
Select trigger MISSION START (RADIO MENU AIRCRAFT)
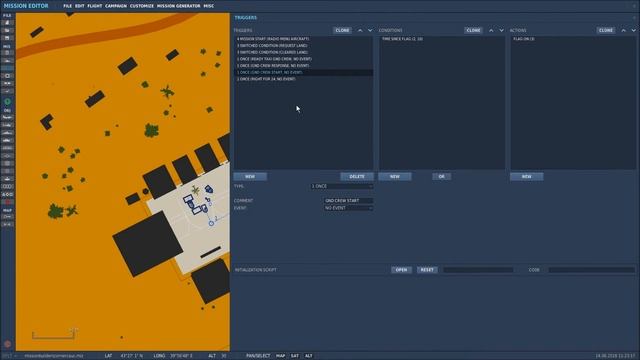tap(303, 39)
